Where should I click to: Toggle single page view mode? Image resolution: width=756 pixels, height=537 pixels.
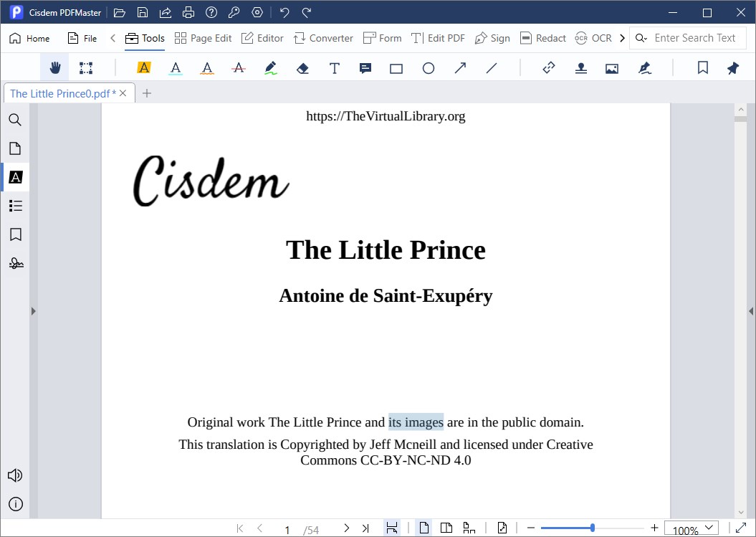(x=424, y=528)
